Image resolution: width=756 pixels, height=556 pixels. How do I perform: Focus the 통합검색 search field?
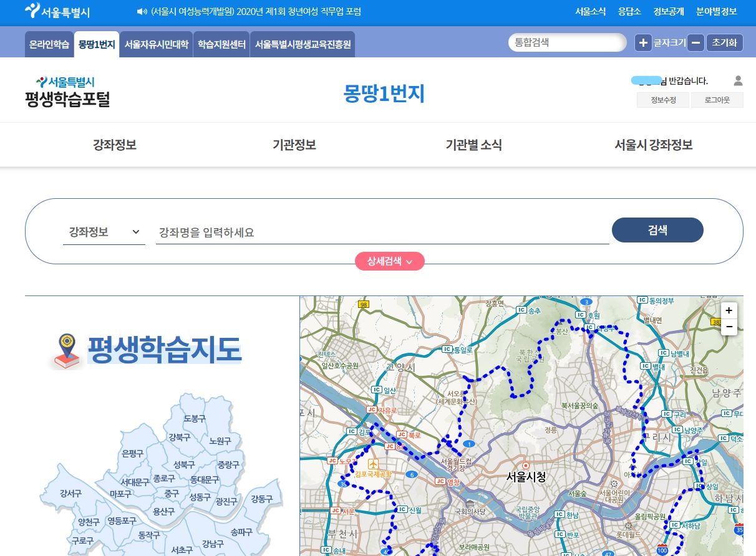pos(566,42)
